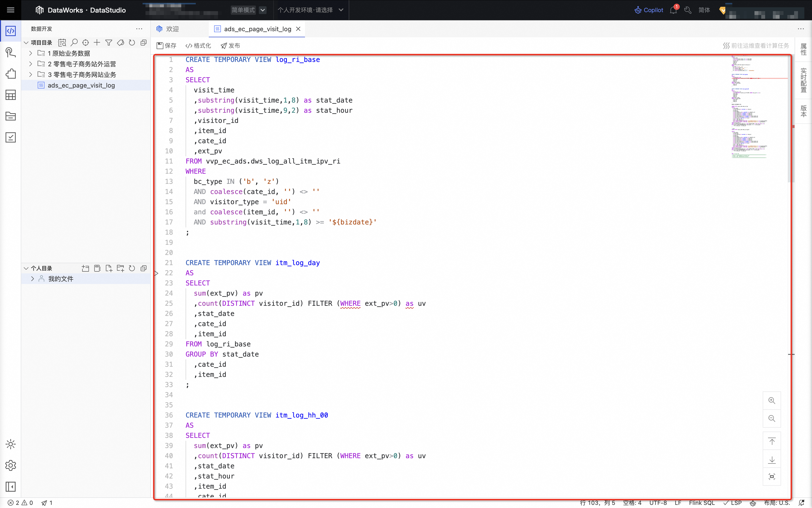
Task: Close the ads_ec_page_visit_log tab
Action: 298,29
